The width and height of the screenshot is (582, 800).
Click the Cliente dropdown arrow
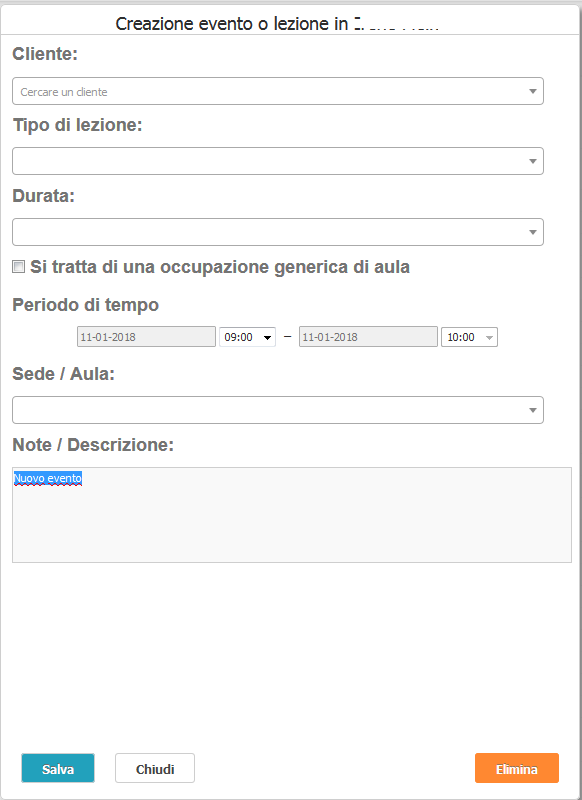[533, 91]
